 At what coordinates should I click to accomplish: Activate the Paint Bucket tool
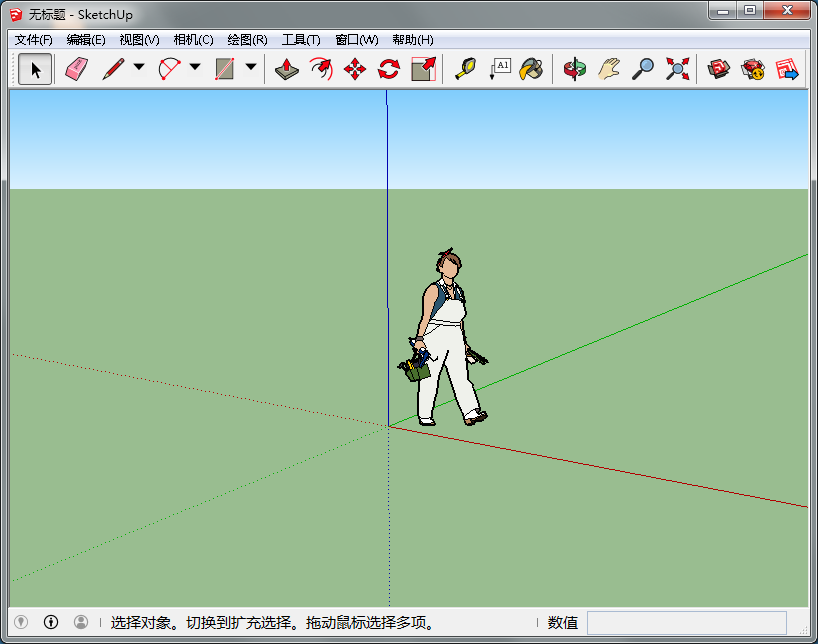click(x=531, y=69)
